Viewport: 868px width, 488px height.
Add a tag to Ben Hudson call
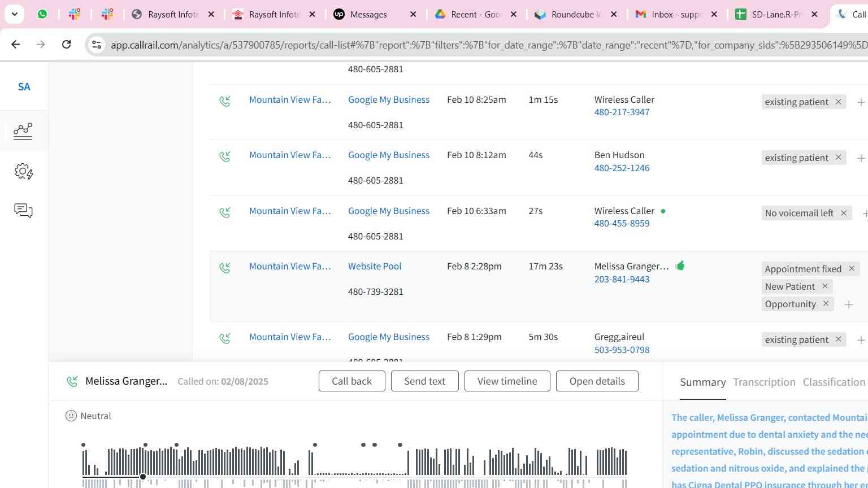[x=861, y=158]
